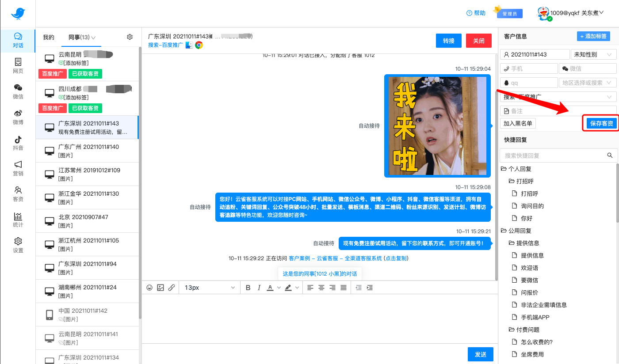The image size is (619, 364).
Task: Open the 微信 channel in sidebar
Action: tap(18, 91)
